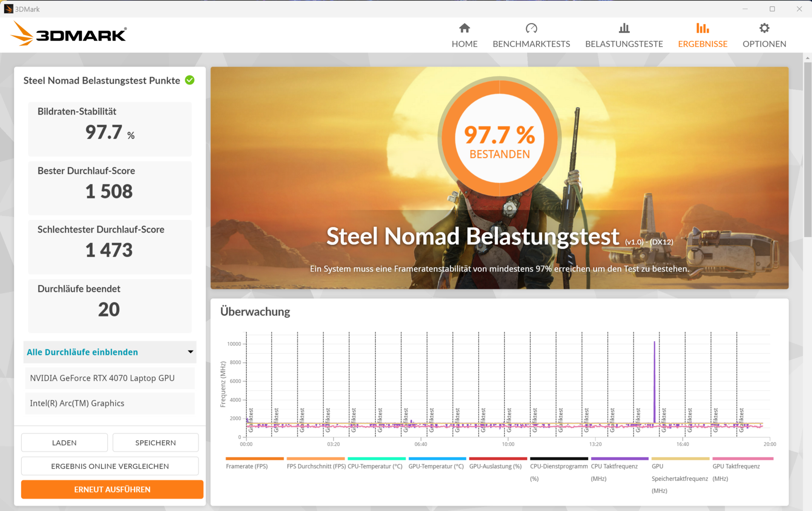Click the green validation checkmark icon
812x511 pixels.
click(x=190, y=80)
